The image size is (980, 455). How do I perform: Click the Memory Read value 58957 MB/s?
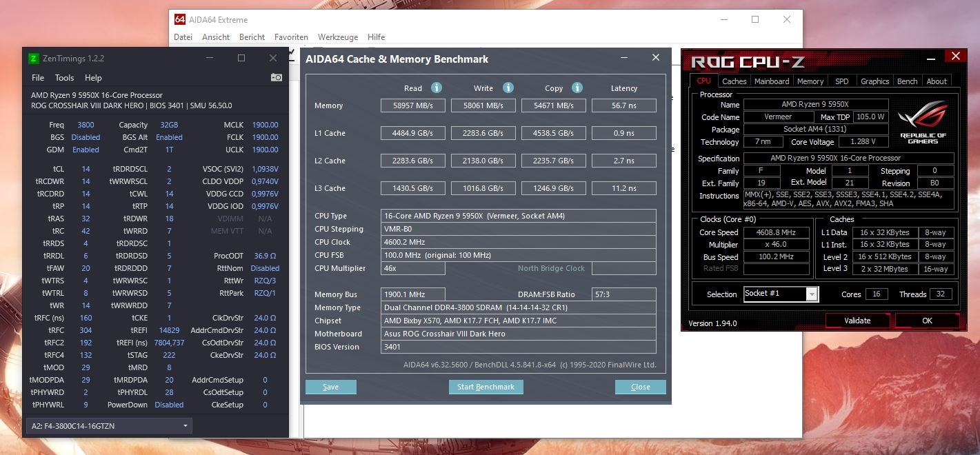click(x=412, y=105)
